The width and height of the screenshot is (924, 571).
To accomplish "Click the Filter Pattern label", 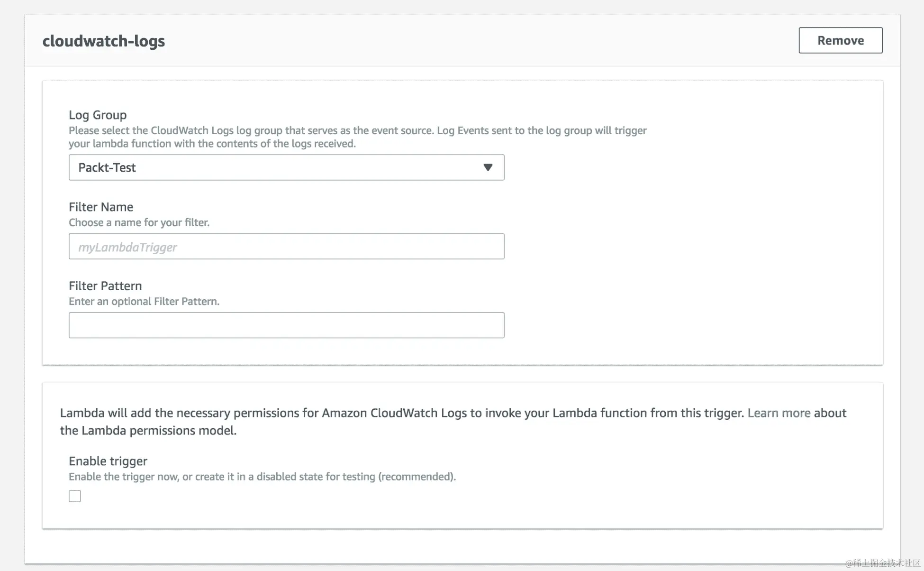I will [x=105, y=286].
